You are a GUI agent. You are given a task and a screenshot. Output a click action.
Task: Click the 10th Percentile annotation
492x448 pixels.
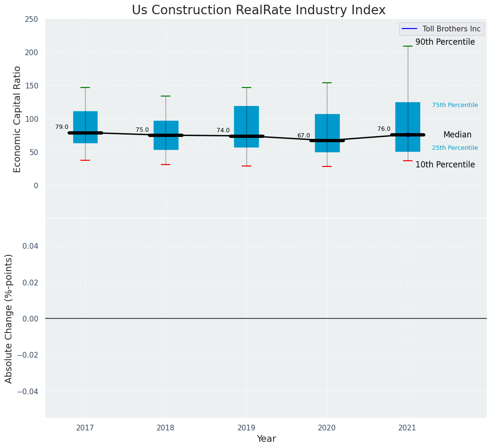pyautogui.click(x=445, y=165)
